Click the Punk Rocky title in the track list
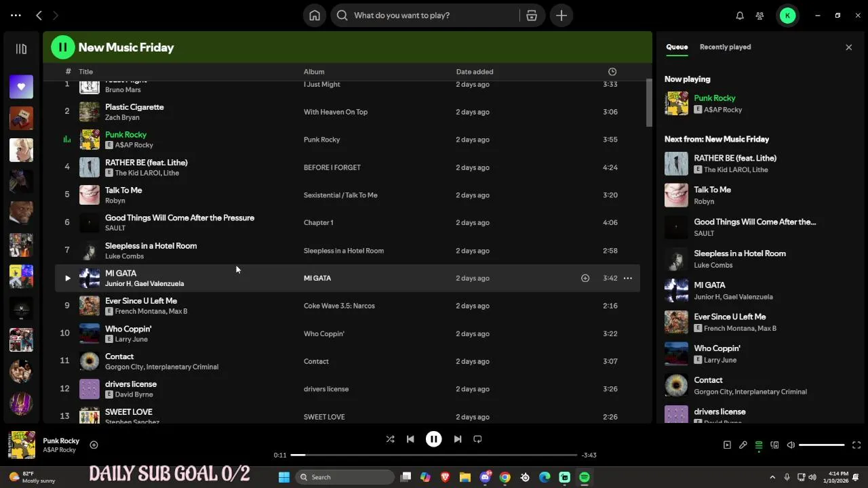This screenshot has width=868, height=488. click(x=125, y=134)
